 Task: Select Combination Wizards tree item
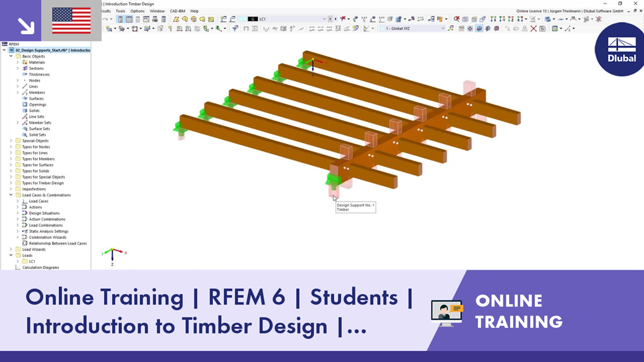48,237
